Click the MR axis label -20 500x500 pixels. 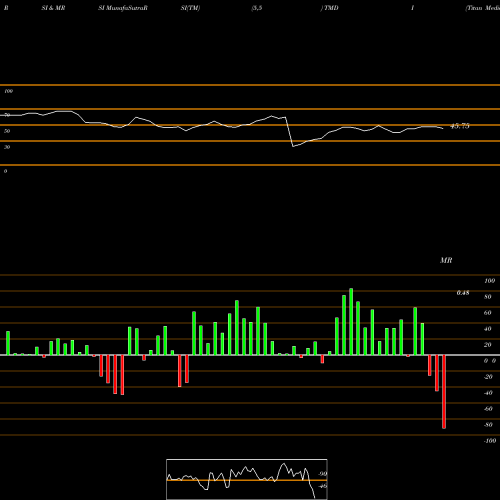click(x=488, y=377)
